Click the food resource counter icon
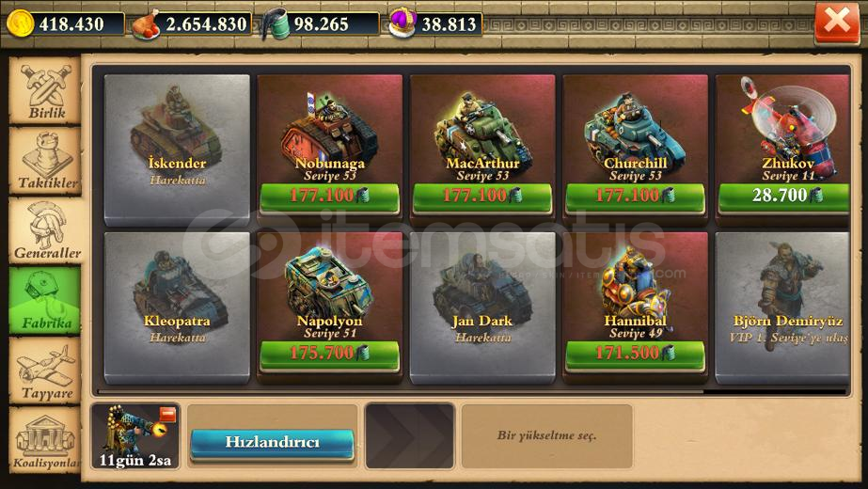The image size is (868, 489). [146, 24]
